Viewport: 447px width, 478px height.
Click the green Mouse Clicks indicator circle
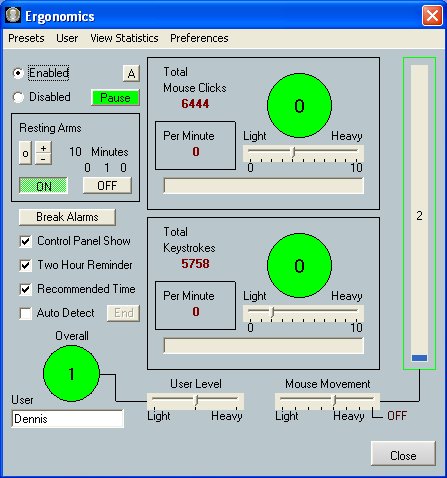(x=299, y=106)
